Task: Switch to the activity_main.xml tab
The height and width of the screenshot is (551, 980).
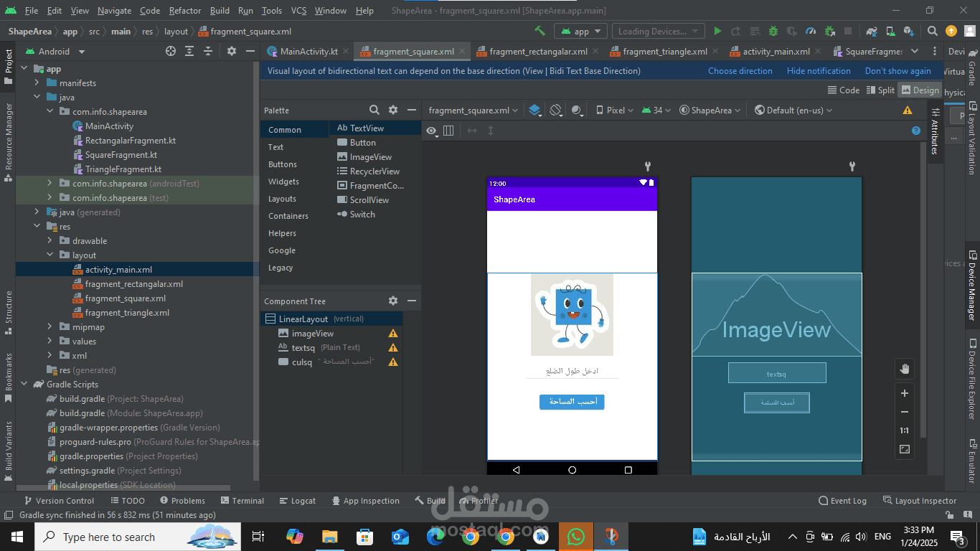Action: [x=776, y=51]
